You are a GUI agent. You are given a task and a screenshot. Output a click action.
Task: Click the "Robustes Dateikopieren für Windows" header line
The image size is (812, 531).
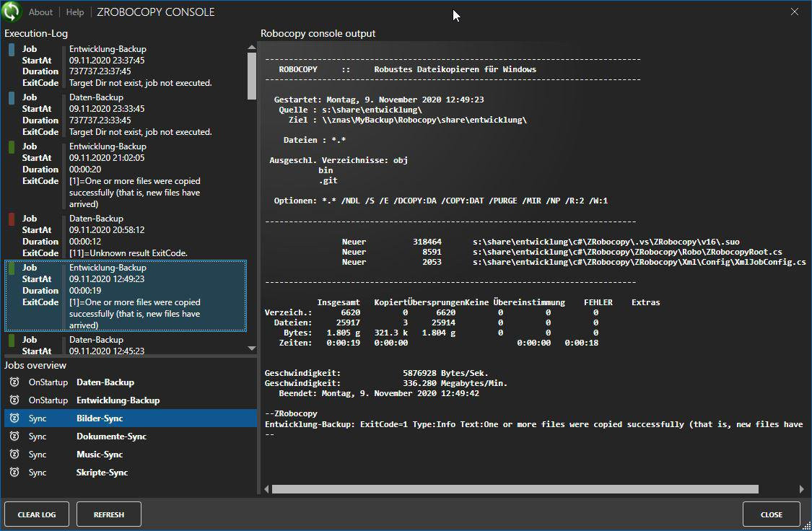(455, 69)
